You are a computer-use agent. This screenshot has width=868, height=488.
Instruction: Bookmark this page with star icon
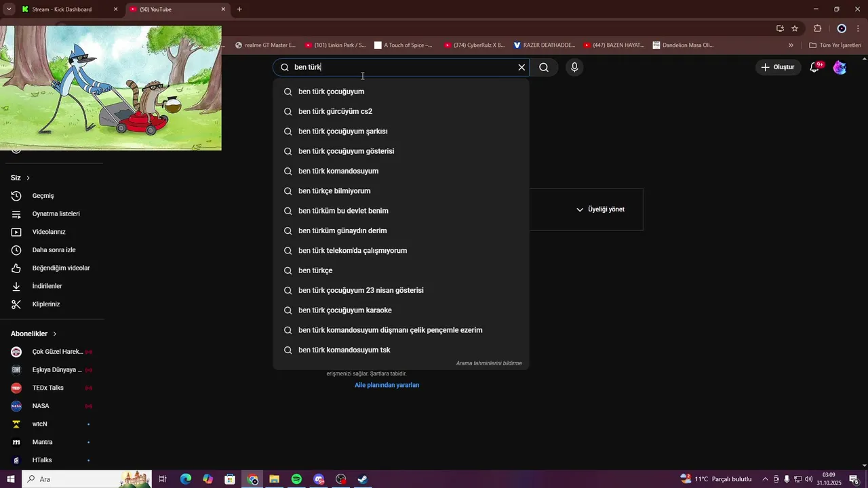point(795,28)
